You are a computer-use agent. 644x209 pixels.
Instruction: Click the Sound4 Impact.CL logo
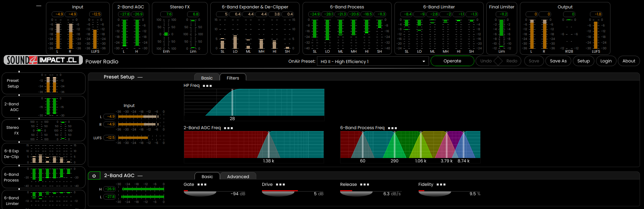point(43,60)
